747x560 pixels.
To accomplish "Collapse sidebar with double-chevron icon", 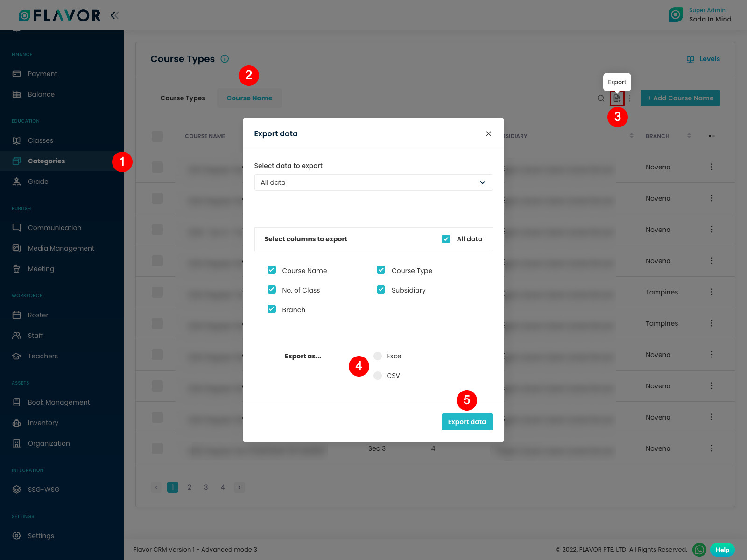I will click(x=114, y=15).
